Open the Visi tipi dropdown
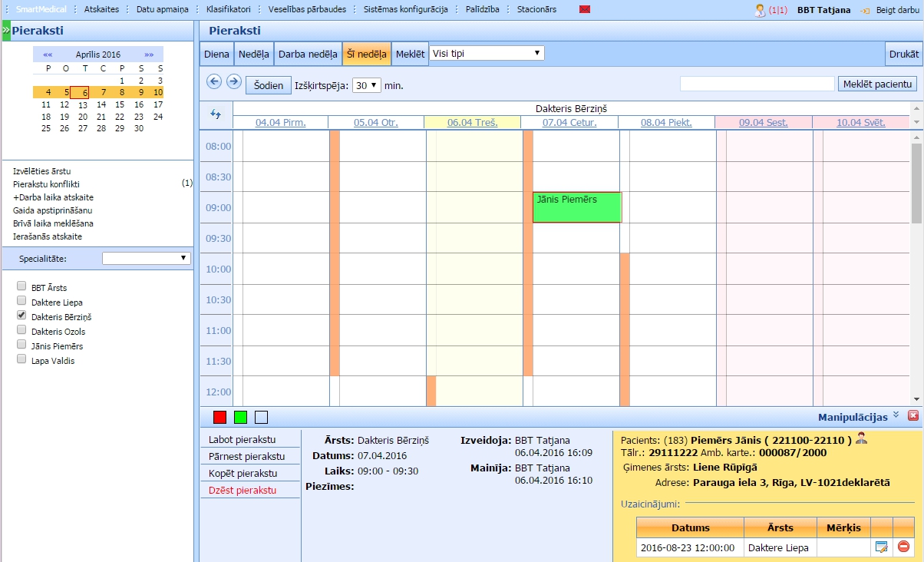Screen dimensions: 924x562 487,54
